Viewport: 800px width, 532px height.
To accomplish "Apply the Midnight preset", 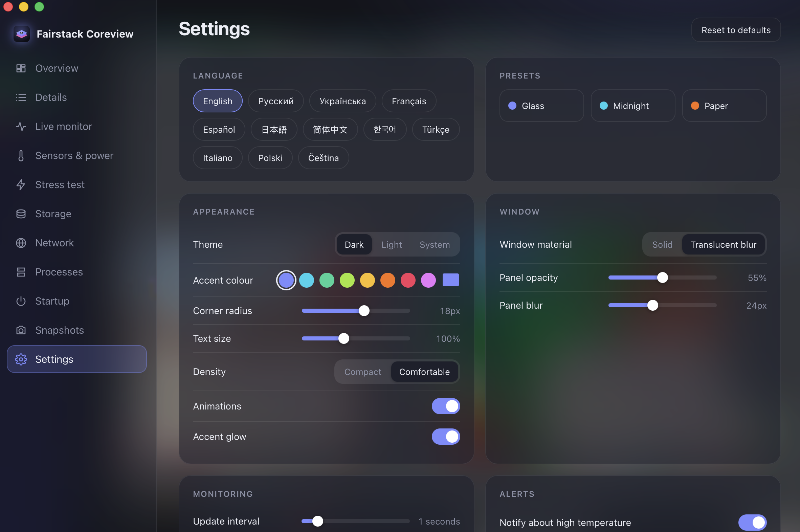I will point(633,106).
